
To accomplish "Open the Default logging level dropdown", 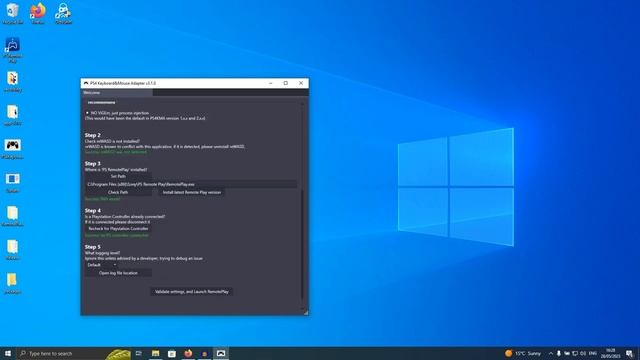I will (102, 265).
